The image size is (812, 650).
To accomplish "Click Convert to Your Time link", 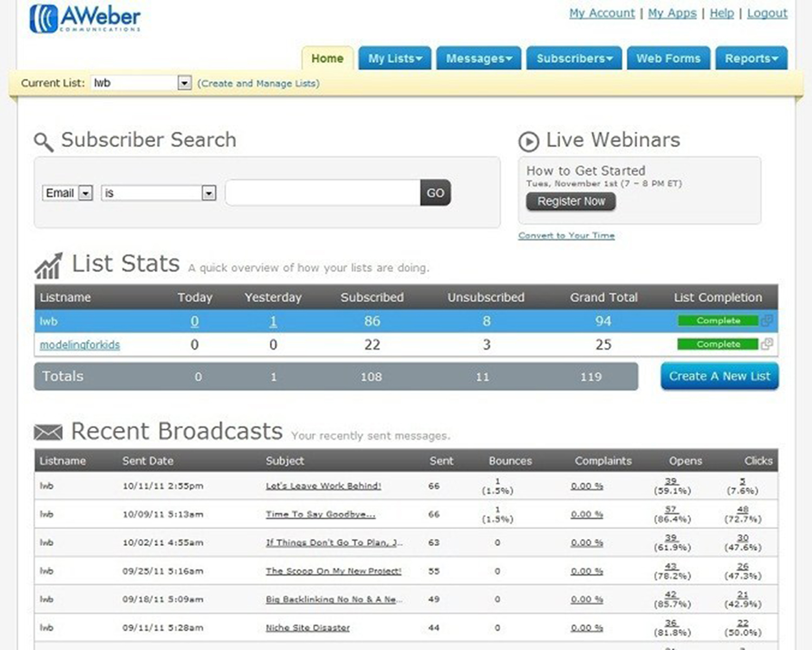I will pos(566,236).
